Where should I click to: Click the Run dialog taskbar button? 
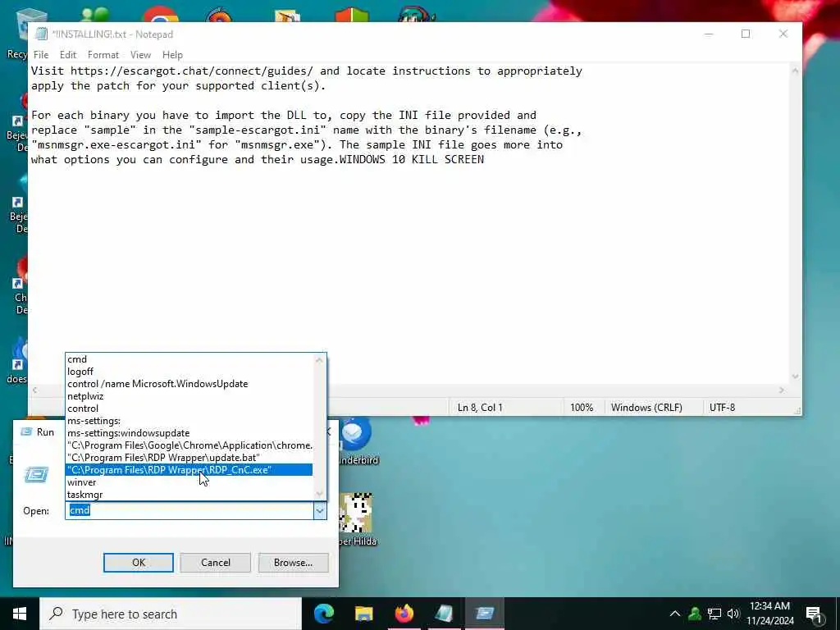(x=484, y=614)
